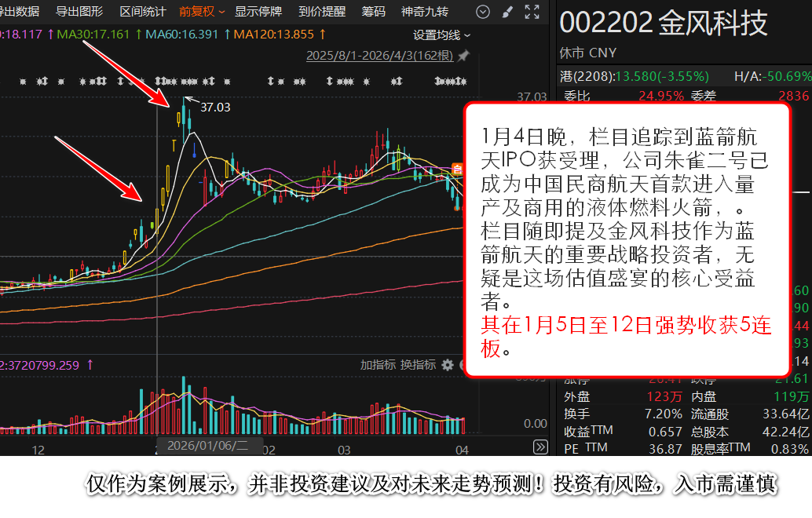Expand the 设置均线 moving average dropdown
Viewport: 812px width, 518px height.
click(x=441, y=35)
